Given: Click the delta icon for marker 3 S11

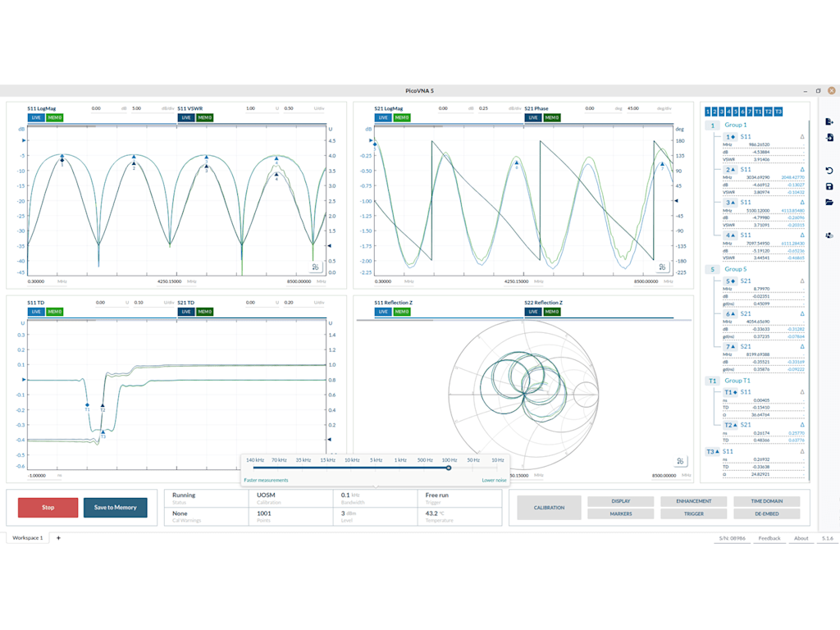Looking at the screenshot, I should pyautogui.click(x=802, y=203).
